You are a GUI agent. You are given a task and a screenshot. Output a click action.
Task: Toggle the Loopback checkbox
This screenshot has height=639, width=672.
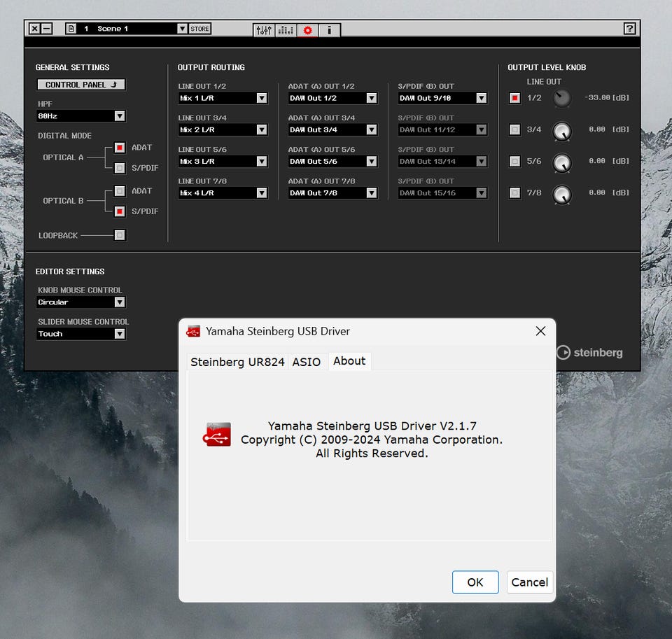120,235
